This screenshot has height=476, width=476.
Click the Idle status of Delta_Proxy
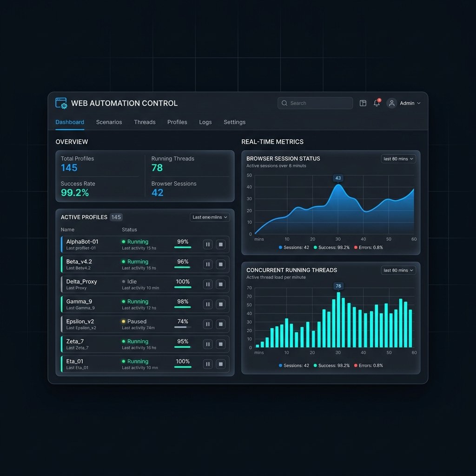pos(129,282)
